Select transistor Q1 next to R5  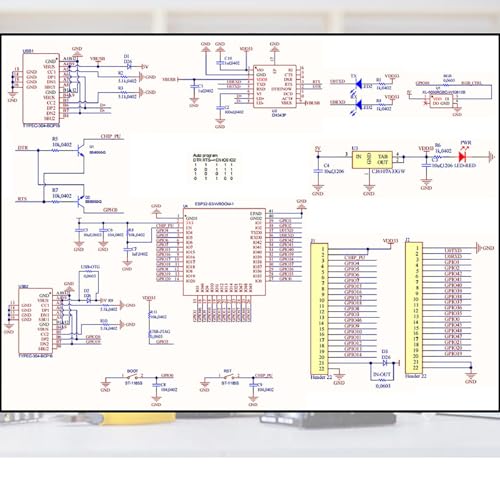pyautogui.click(x=80, y=150)
